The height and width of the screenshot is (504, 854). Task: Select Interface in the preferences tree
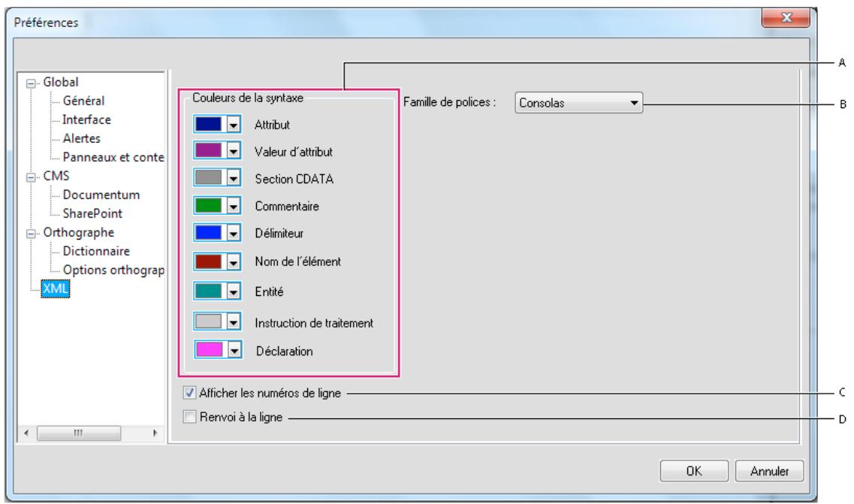click(86, 119)
